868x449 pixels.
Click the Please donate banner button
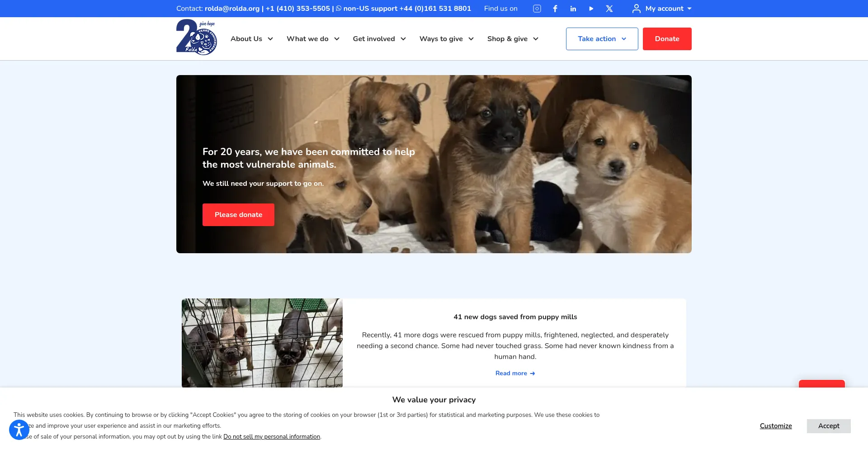[x=238, y=215]
